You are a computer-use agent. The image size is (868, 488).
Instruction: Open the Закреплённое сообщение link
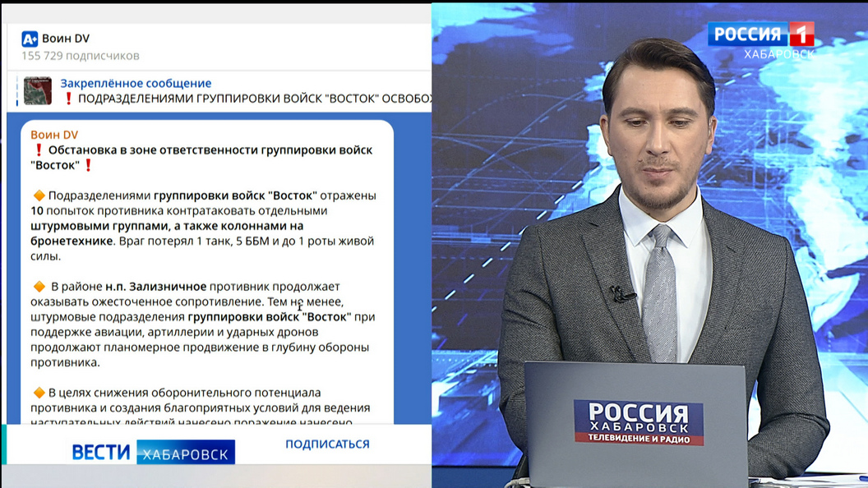pos(136,82)
